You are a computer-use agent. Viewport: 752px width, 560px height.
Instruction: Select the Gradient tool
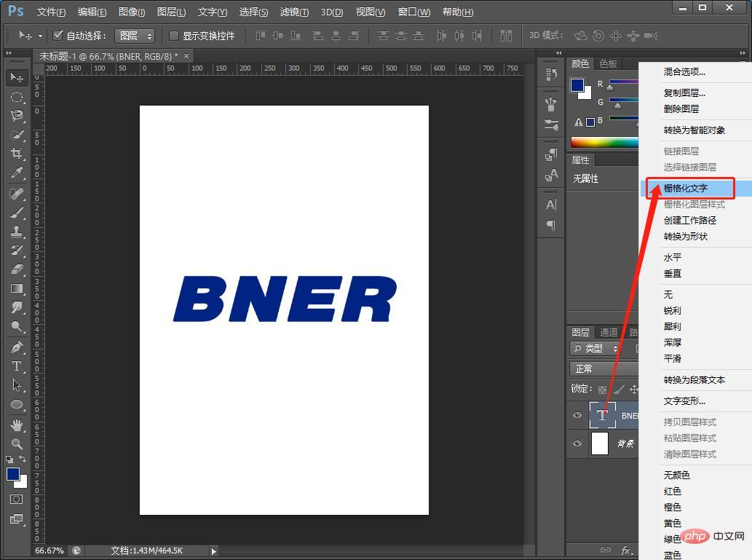17,288
